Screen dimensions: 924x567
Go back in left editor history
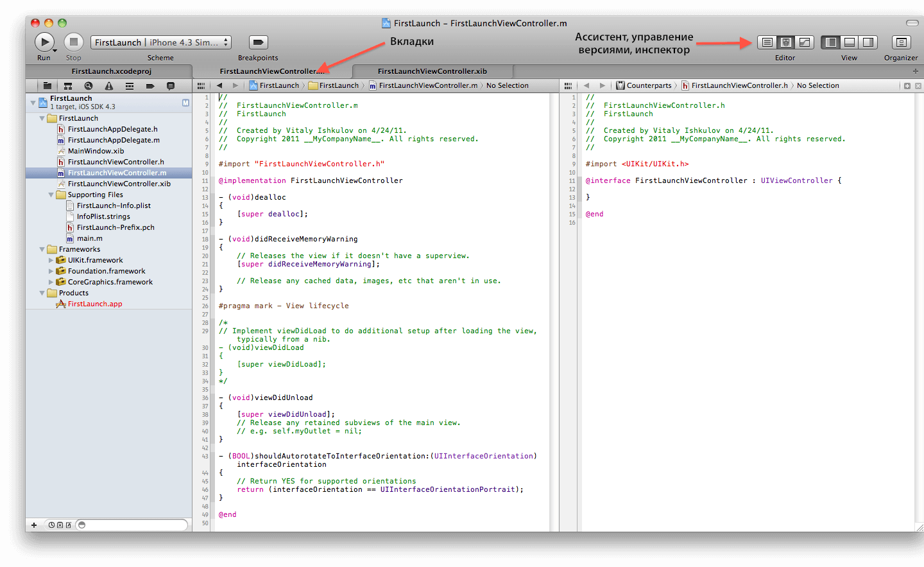[219, 85]
